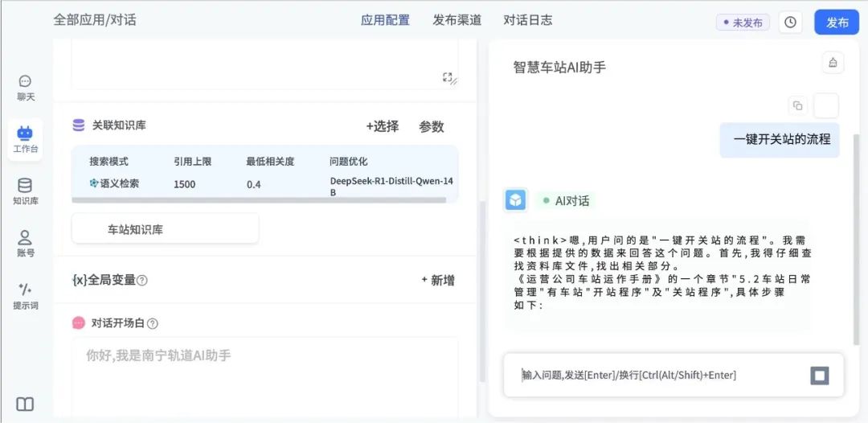Stop AI response with square button
This screenshot has height=423, width=868.
click(x=819, y=376)
